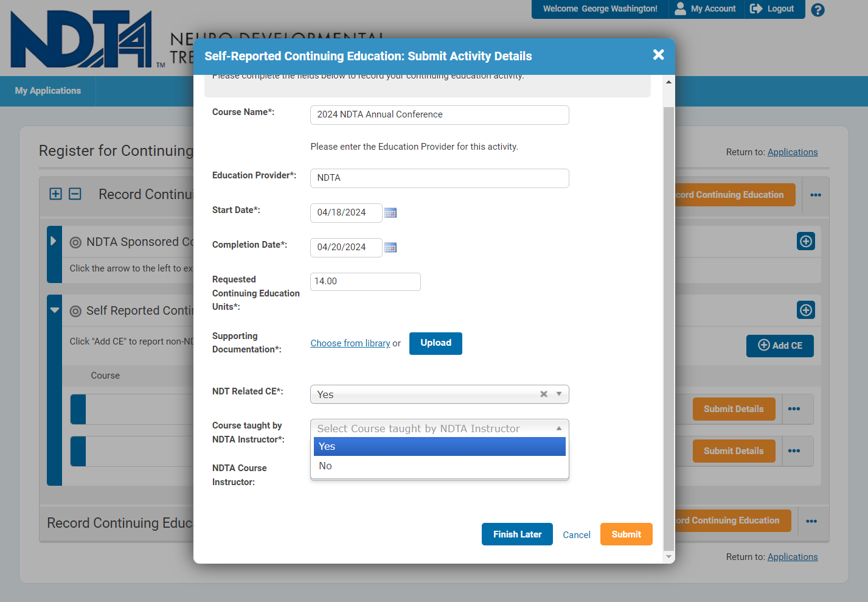868x602 pixels.
Task: Open ellipsis menu beside first Submit Details
Action: pyautogui.click(x=794, y=409)
